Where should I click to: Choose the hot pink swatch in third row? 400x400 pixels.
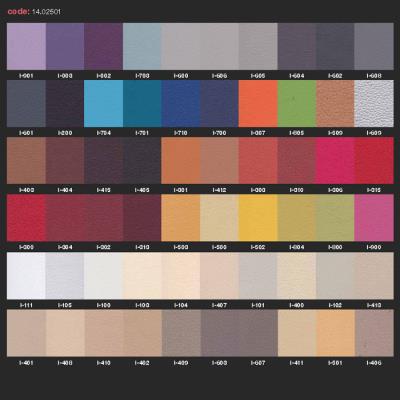coord(335,161)
